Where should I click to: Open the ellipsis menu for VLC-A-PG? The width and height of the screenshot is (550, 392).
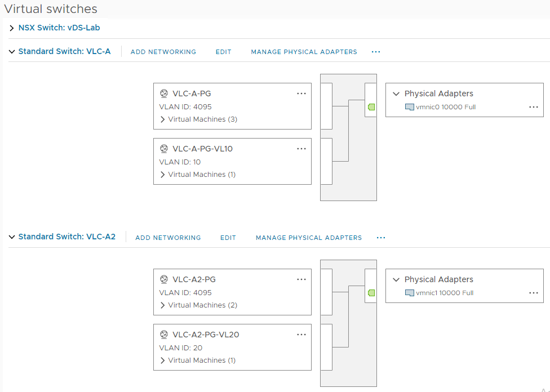pos(301,93)
